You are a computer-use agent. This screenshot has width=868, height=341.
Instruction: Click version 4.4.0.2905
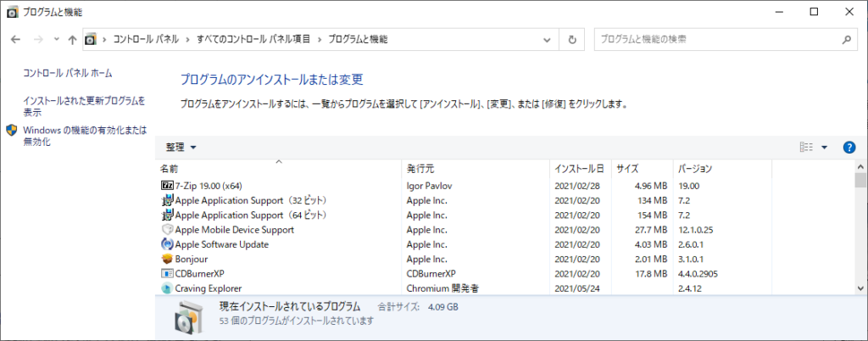[x=698, y=273]
